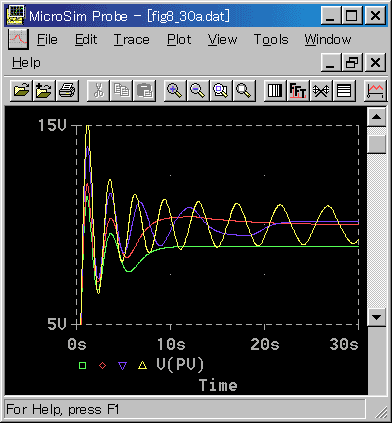This screenshot has height=423, width=392.
Task: Click the Open File folder icon
Action: point(21,90)
